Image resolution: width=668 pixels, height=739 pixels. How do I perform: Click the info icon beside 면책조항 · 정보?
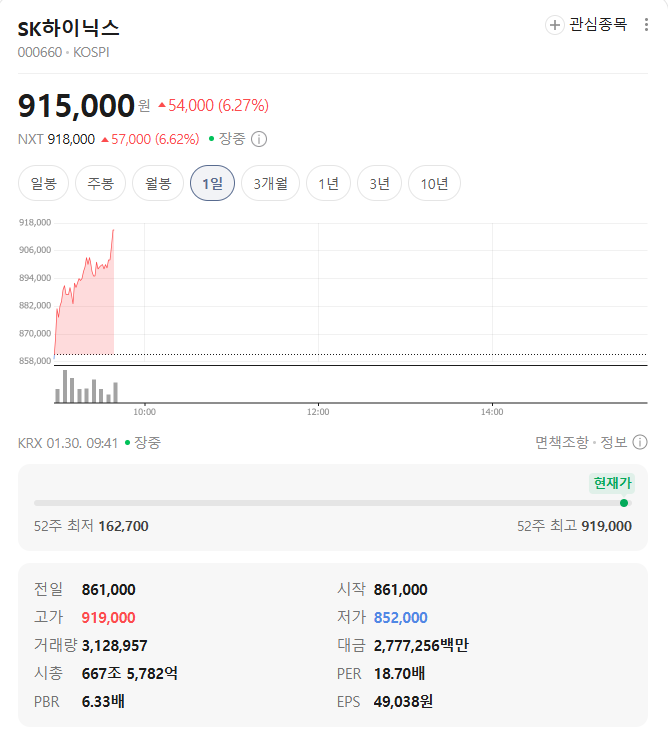pos(640,442)
